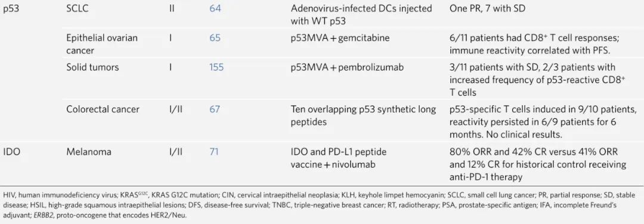Open reference 67 for colorectal cancer
This screenshot has width=644, height=224.
(x=215, y=109)
